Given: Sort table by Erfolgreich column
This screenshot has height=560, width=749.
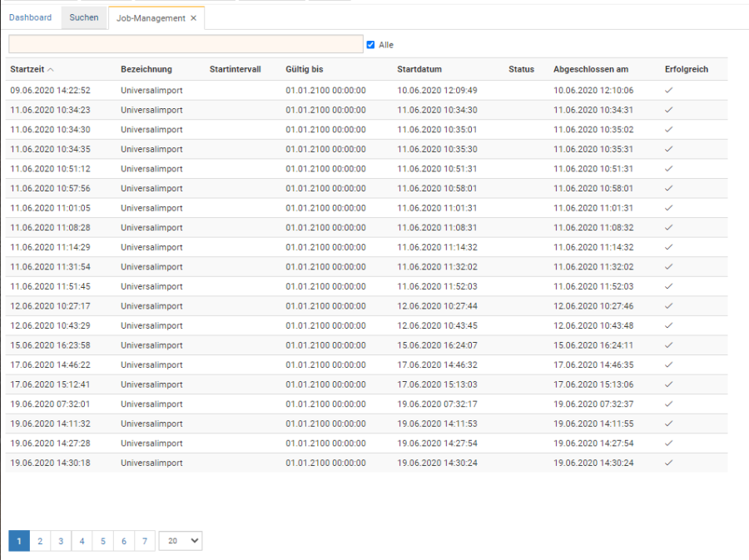Looking at the screenshot, I should [687, 69].
